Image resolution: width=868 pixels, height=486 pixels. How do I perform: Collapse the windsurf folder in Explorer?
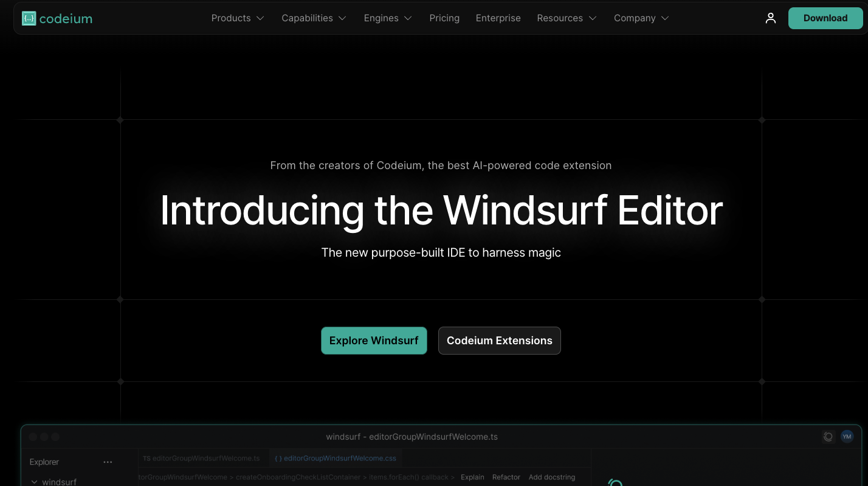point(34,482)
